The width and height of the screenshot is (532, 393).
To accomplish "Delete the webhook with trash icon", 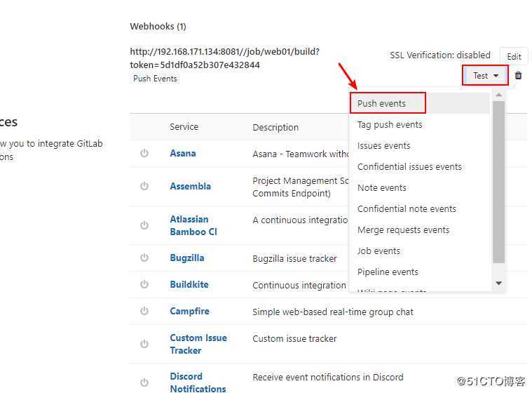I will coord(518,75).
